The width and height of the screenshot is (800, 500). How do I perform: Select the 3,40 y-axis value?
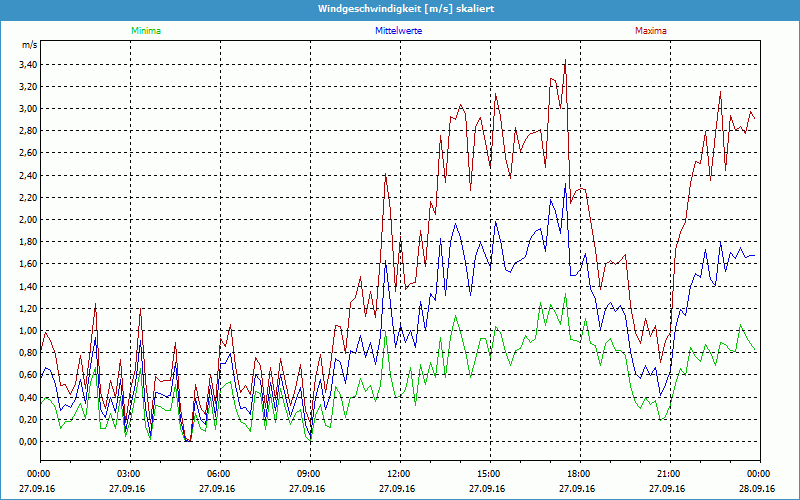coord(27,65)
